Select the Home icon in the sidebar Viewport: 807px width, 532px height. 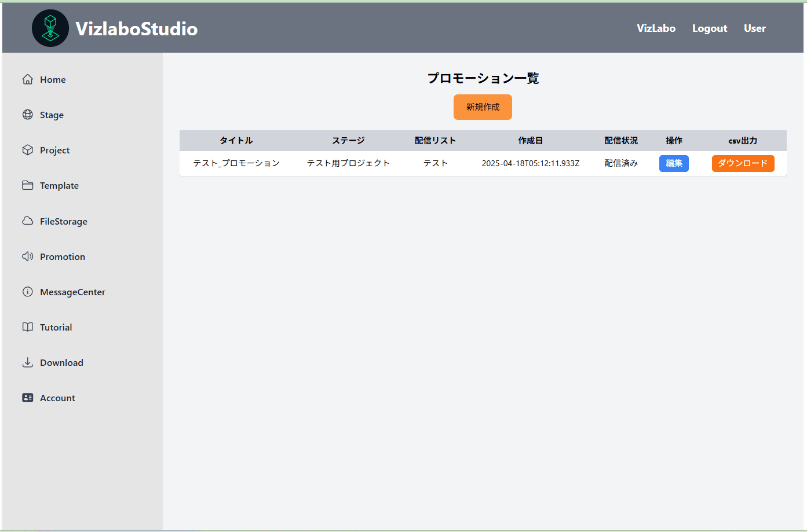click(27, 79)
